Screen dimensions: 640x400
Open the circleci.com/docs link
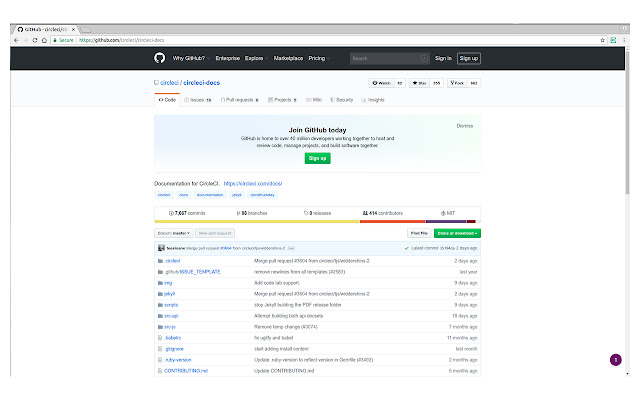point(253,184)
